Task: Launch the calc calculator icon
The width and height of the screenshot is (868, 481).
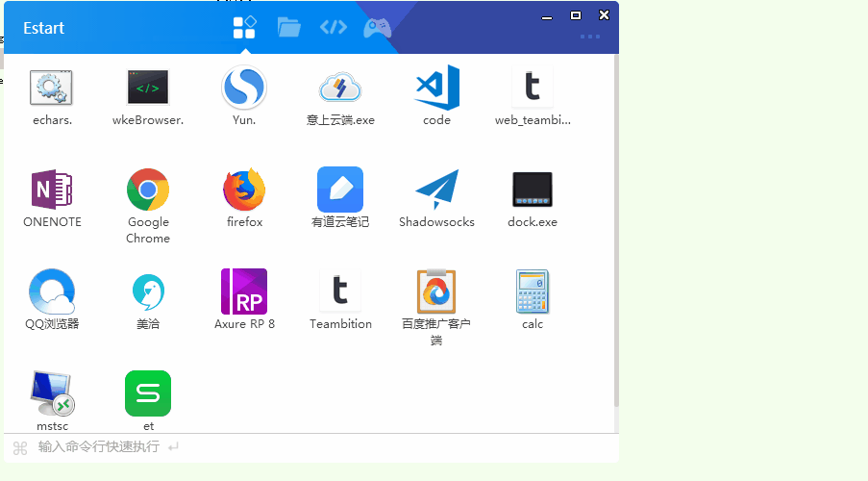Action: click(533, 291)
